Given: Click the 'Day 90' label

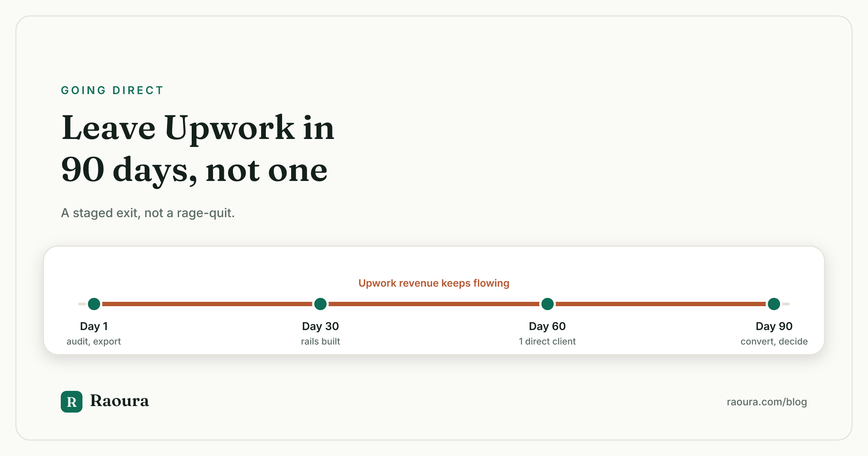Looking at the screenshot, I should tap(774, 326).
